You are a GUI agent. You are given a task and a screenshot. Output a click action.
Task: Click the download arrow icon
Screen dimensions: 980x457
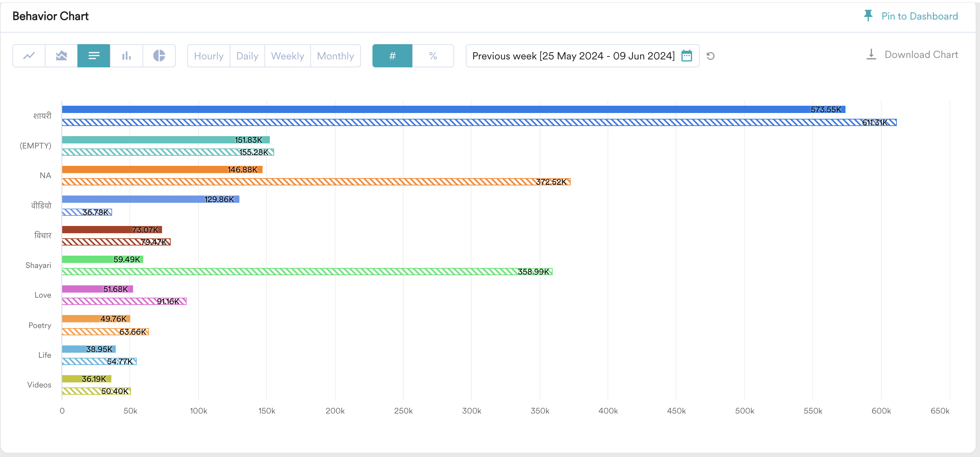[x=871, y=54]
